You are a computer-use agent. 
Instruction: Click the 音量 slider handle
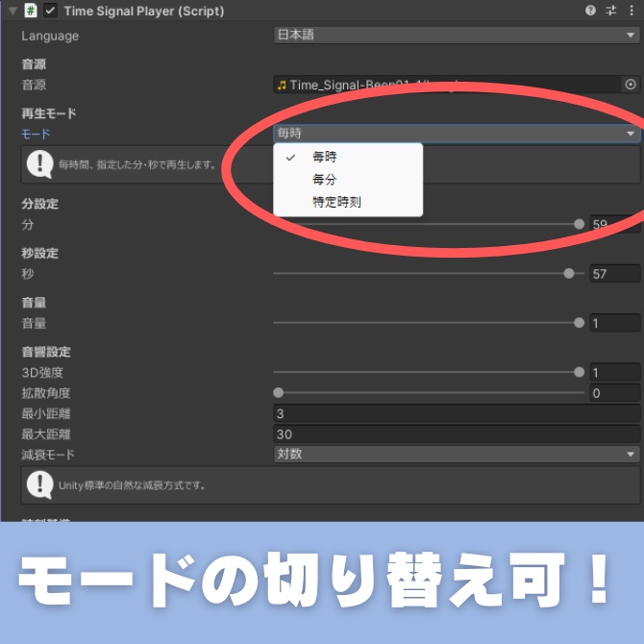pos(579,323)
